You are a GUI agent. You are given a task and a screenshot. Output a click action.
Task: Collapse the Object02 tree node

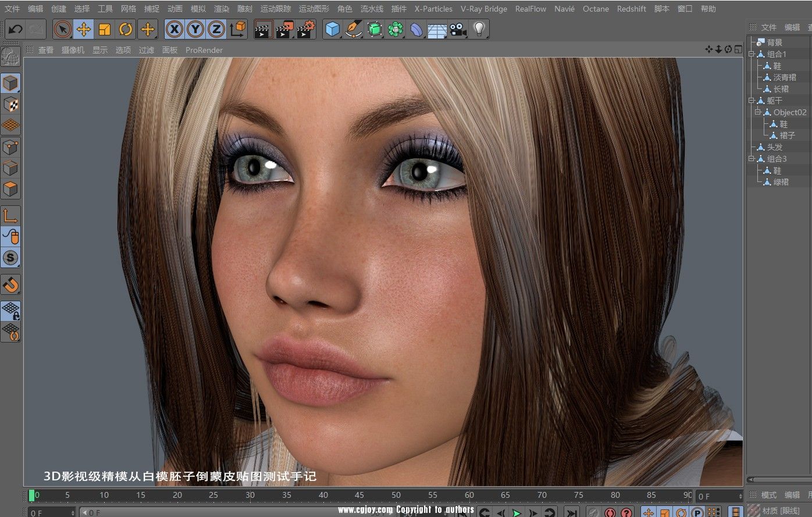click(x=758, y=112)
